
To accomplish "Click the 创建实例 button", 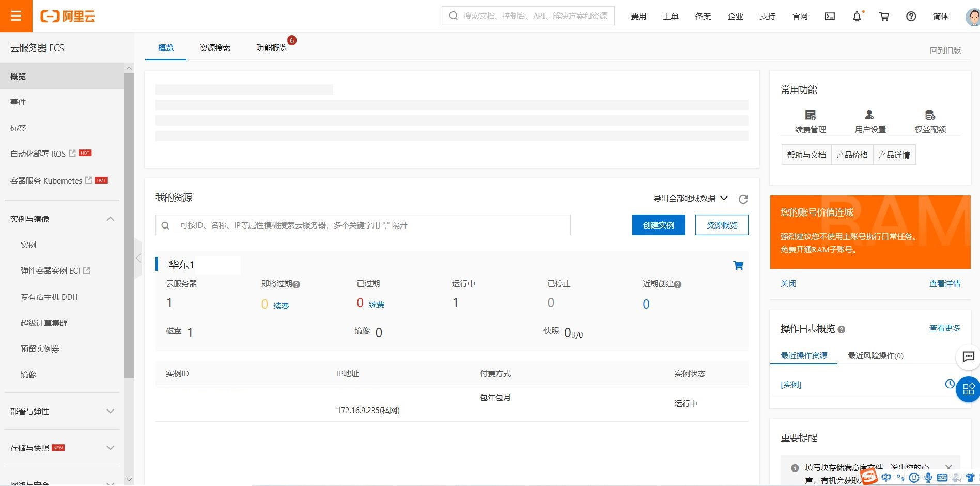I will click(x=659, y=225).
